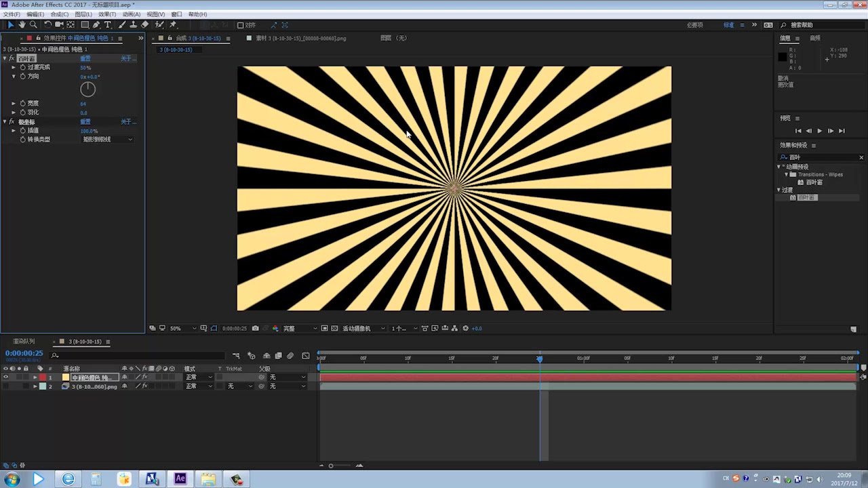Clear the effects search field with X

[x=861, y=157]
